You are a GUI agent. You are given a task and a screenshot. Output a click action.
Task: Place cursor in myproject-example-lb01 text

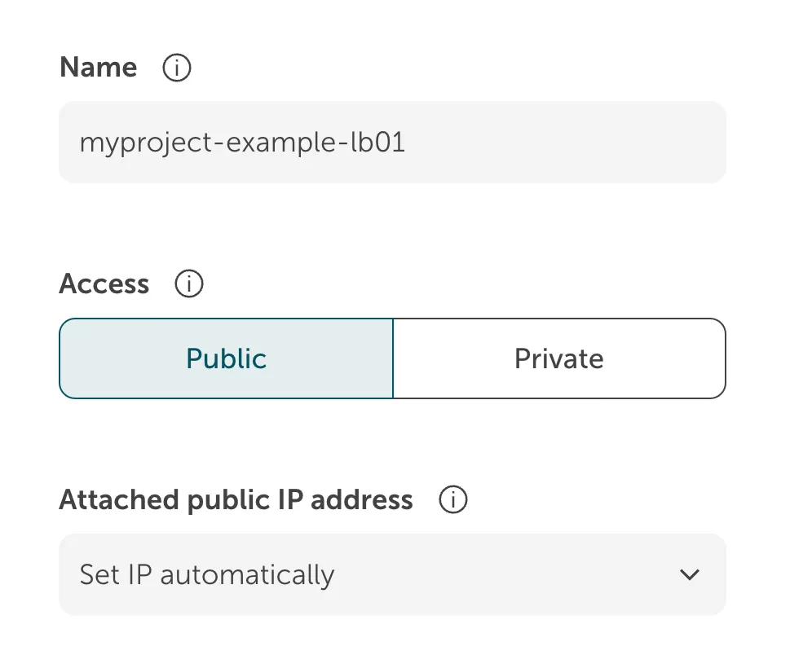click(x=242, y=143)
